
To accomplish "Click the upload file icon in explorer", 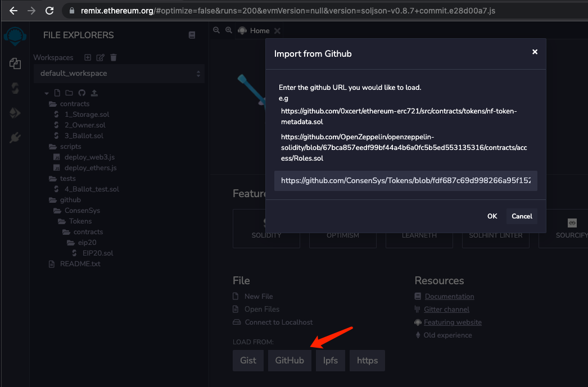I will [x=94, y=93].
